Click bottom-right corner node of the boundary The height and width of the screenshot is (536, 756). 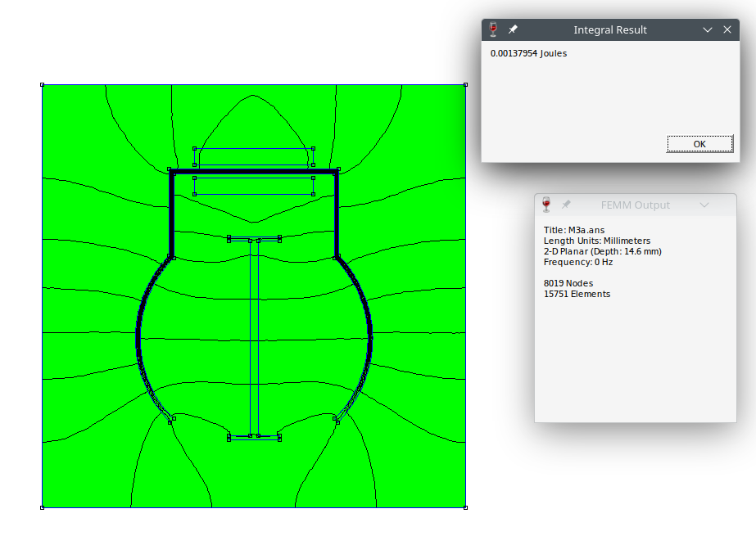465,507
